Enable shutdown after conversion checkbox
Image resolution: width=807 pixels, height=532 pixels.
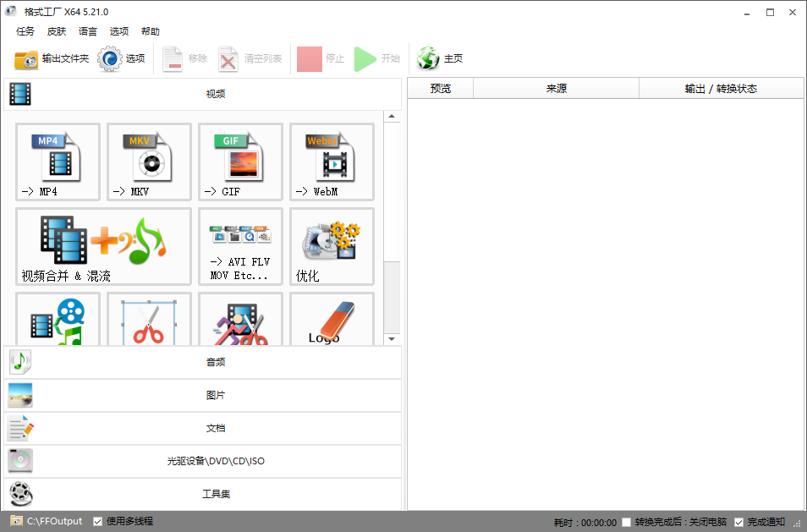coord(627,522)
